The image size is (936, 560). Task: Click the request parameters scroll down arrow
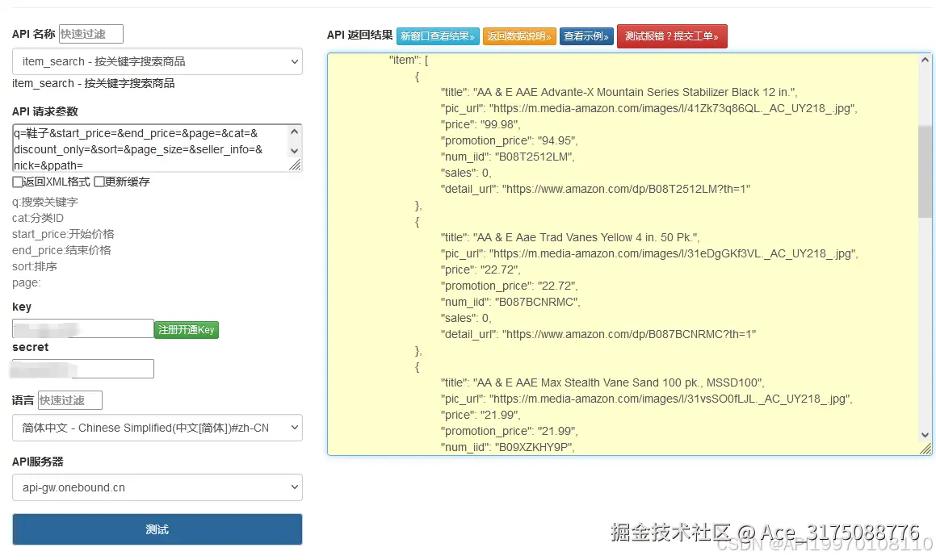click(294, 151)
